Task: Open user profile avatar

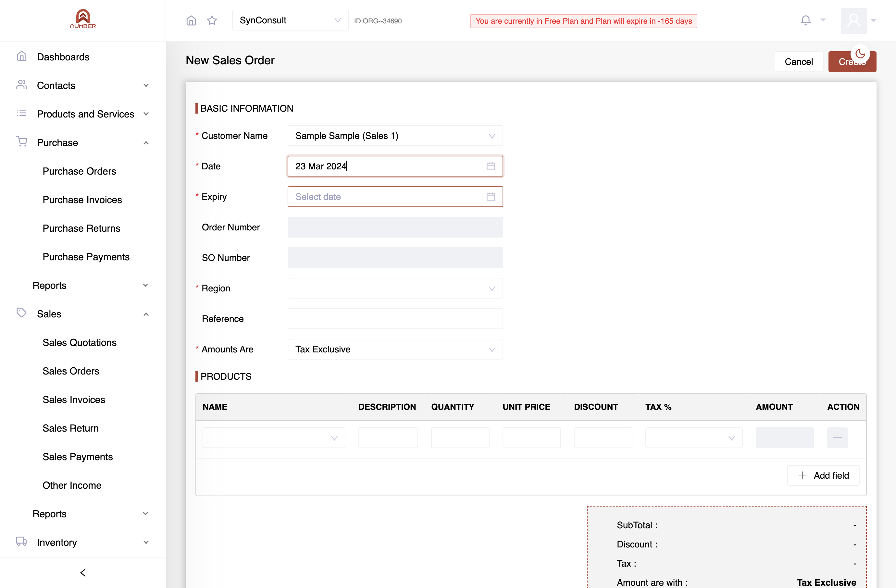Action: [853, 21]
